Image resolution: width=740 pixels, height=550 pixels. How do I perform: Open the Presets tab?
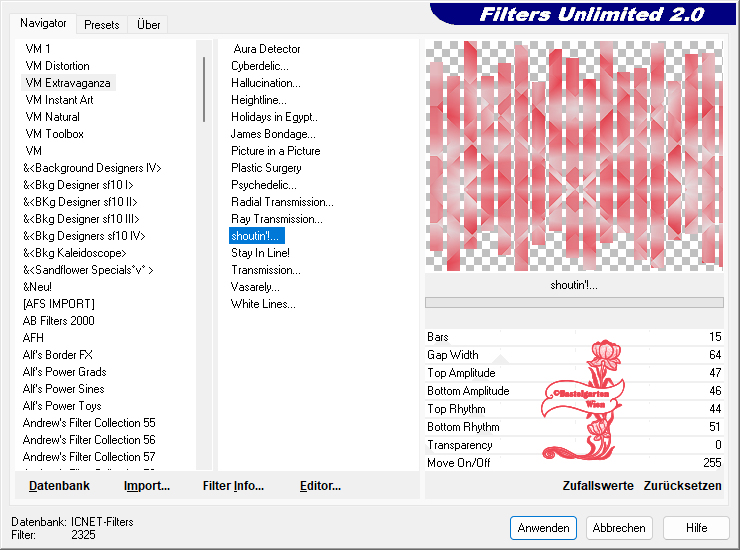[101, 25]
